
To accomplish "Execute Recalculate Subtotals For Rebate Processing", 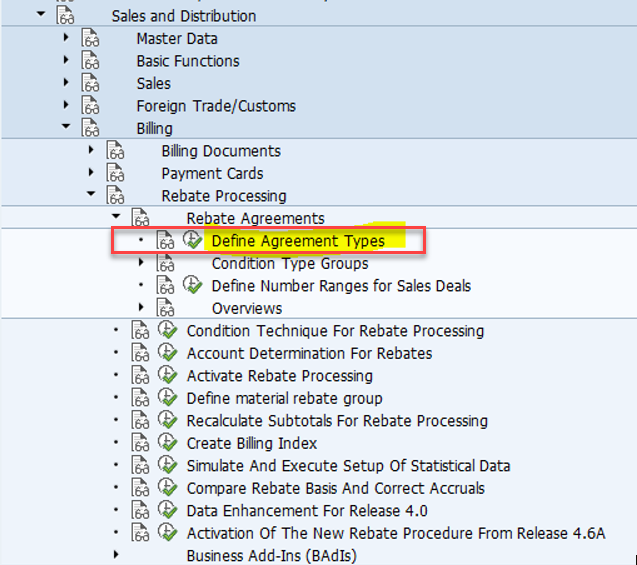I will 167,420.
